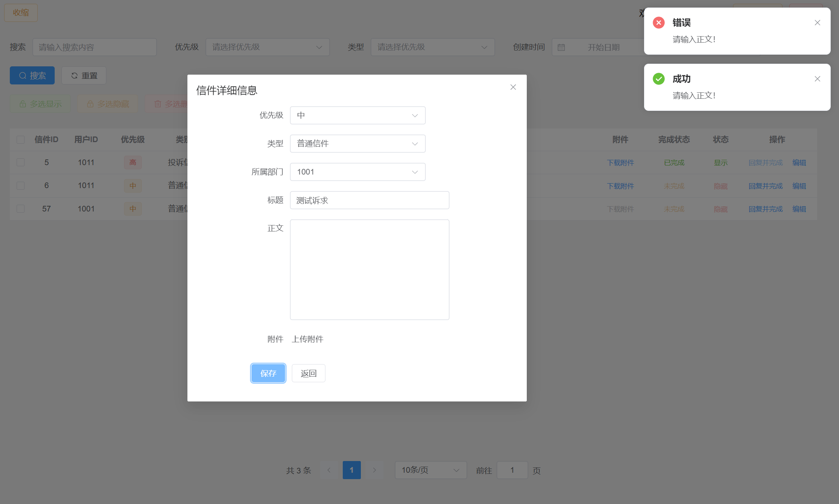
Task: Expand the type dropdown showing 普通信件
Action: pos(357,144)
